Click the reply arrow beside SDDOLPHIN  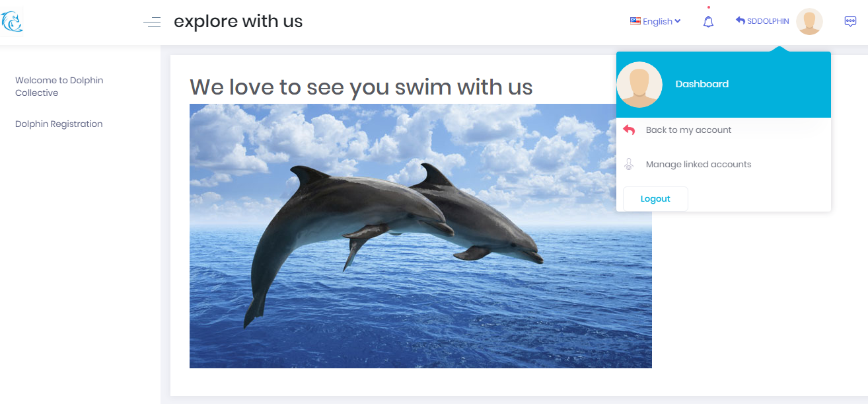point(741,20)
